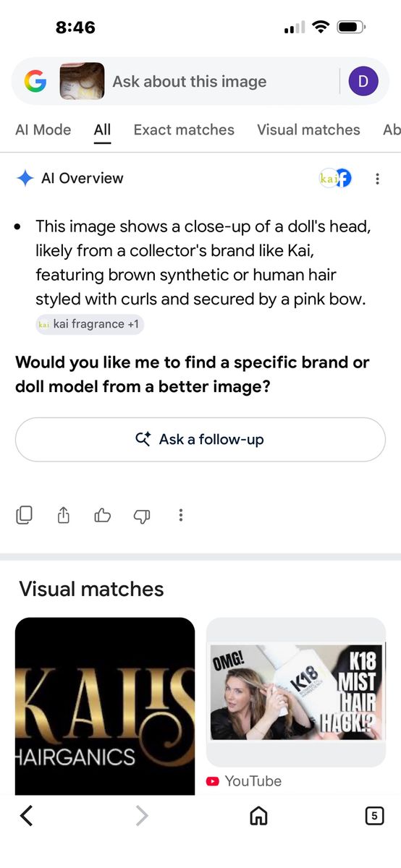Open the AI Overview three-dot menu
This screenshot has height=868, width=401.
[x=377, y=179]
